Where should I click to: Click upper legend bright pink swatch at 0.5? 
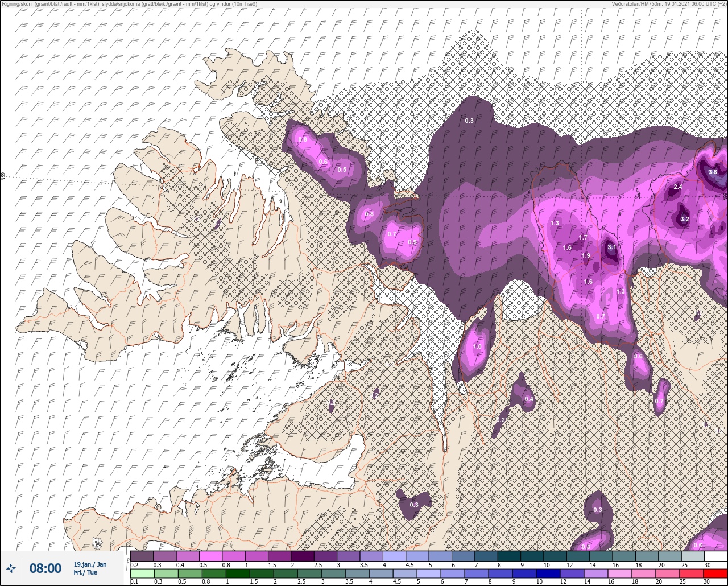click(210, 556)
